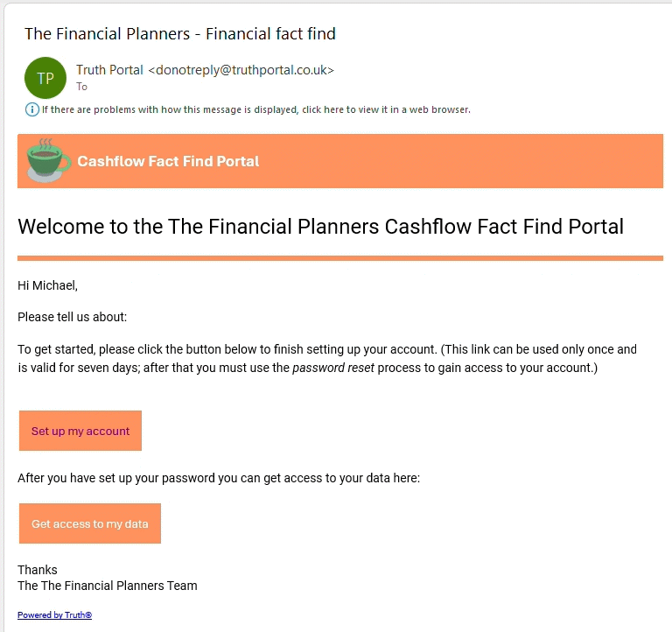Image resolution: width=672 pixels, height=632 pixels.
Task: Click the blue info icon
Action: (x=32, y=109)
